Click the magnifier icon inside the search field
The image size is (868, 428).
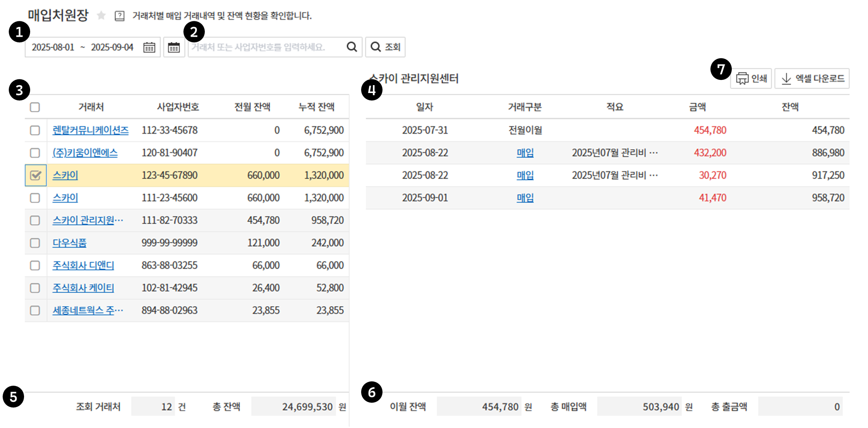[352, 47]
